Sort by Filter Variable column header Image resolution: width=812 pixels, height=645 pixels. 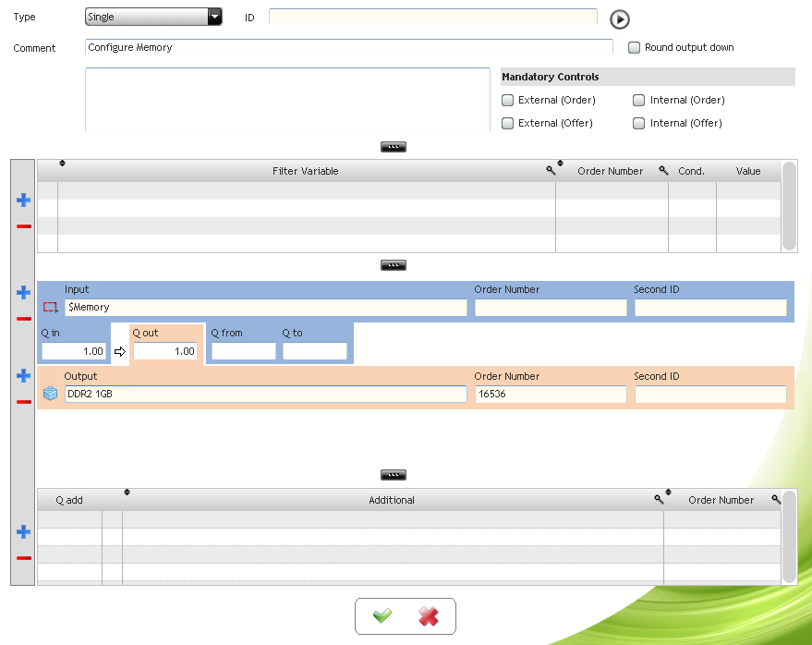pos(305,171)
